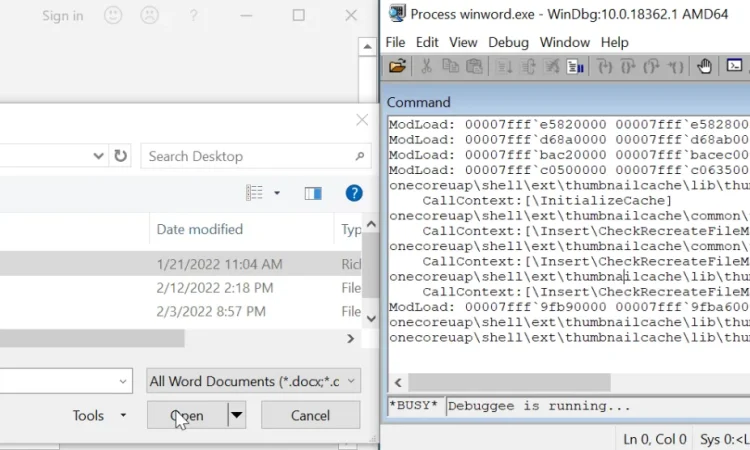The image size is (750, 450).
Task: Click the Go debug icon in WinDbg
Action: (504, 66)
